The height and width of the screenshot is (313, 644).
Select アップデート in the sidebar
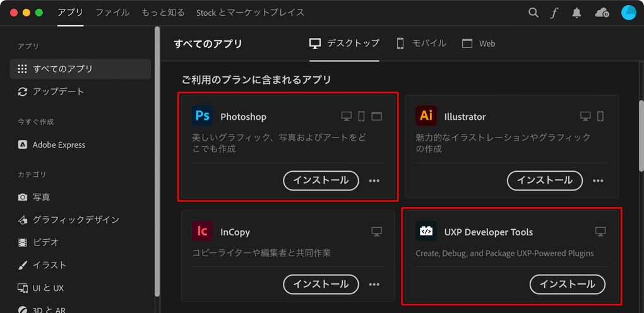[x=58, y=92]
